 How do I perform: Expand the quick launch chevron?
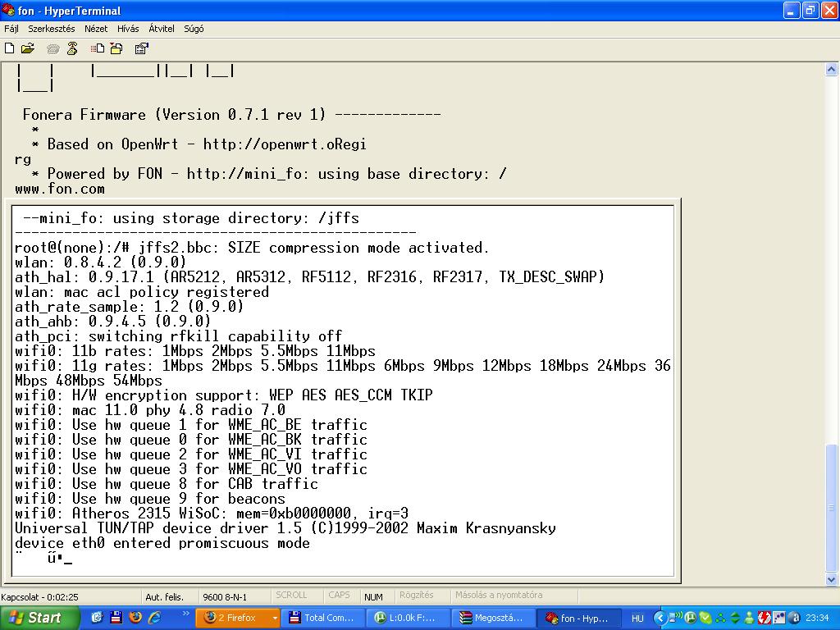coord(185,614)
